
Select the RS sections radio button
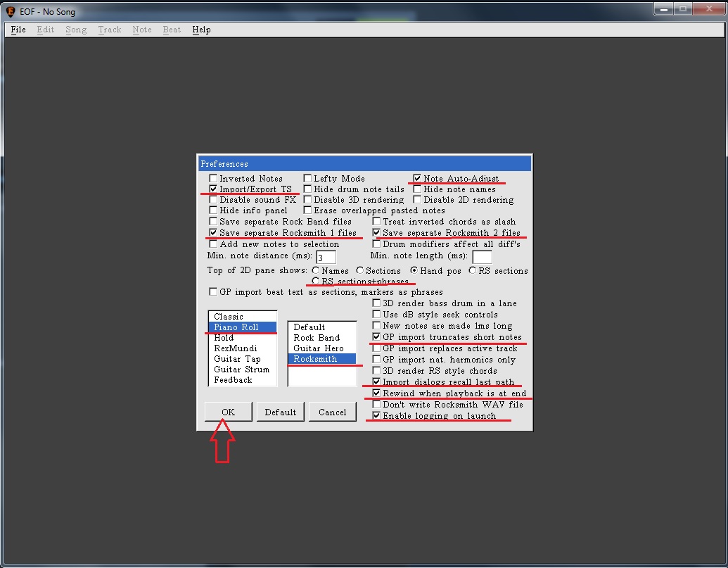(473, 270)
